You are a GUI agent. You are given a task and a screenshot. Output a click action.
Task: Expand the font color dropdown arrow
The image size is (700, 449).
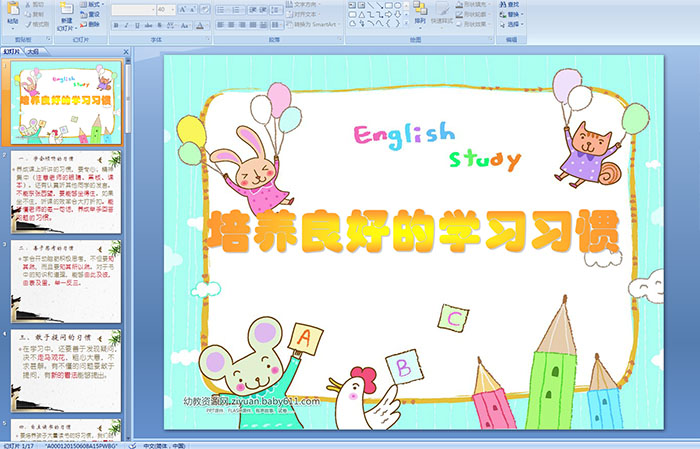point(207,25)
